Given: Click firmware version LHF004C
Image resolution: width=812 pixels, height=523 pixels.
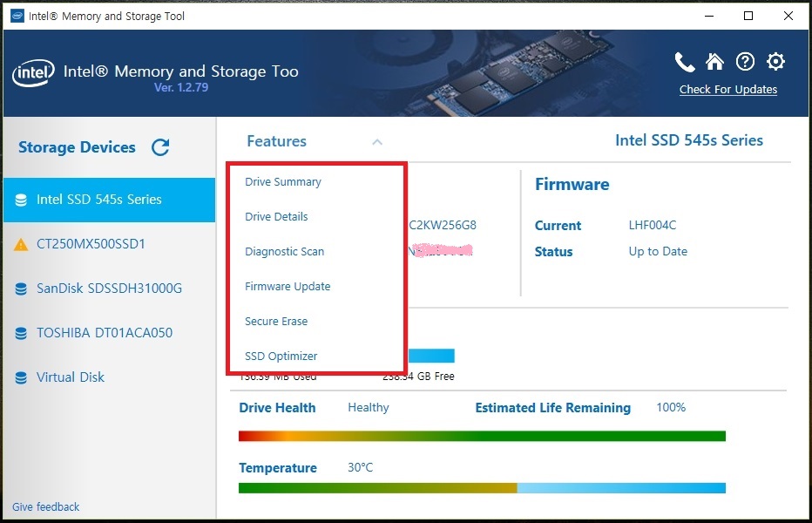Looking at the screenshot, I should point(652,225).
